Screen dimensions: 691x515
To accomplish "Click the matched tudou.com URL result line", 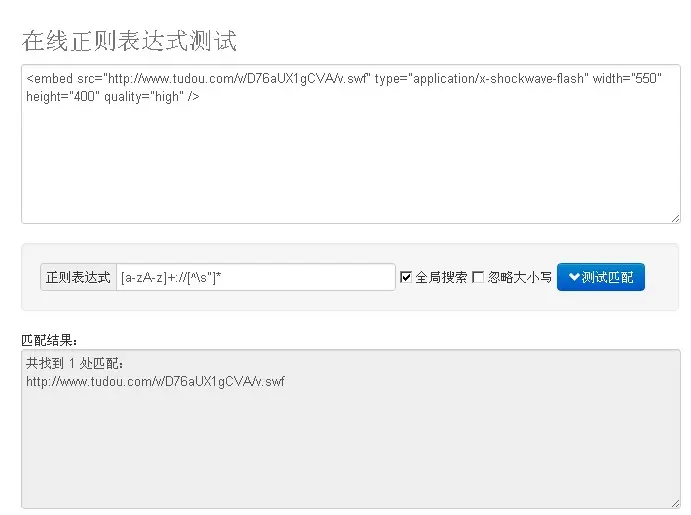I will point(155,382).
